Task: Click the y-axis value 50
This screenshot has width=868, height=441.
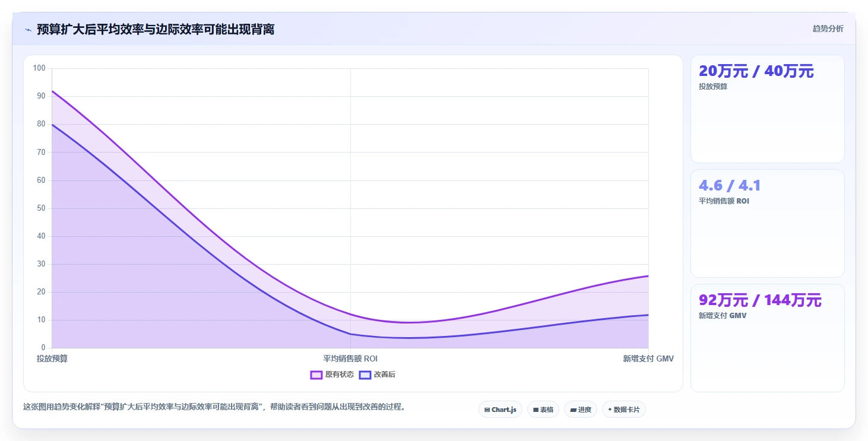Action: click(41, 208)
